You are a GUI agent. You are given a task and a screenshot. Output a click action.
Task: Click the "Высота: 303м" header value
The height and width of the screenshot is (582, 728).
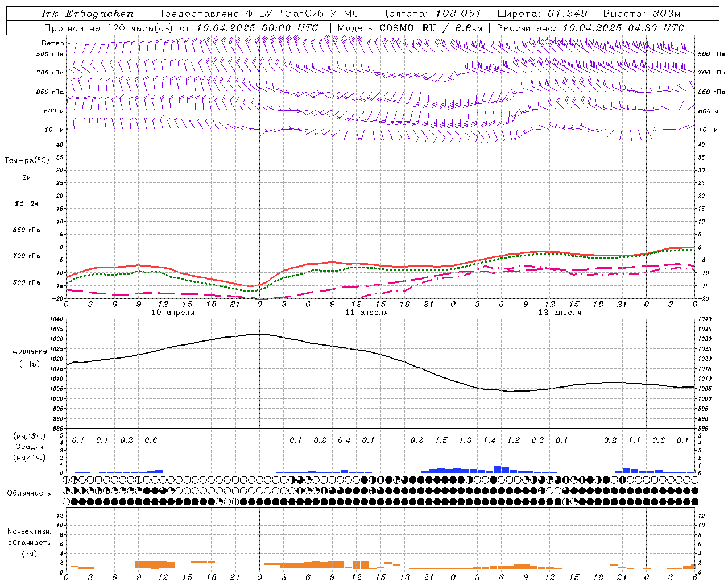642,14
